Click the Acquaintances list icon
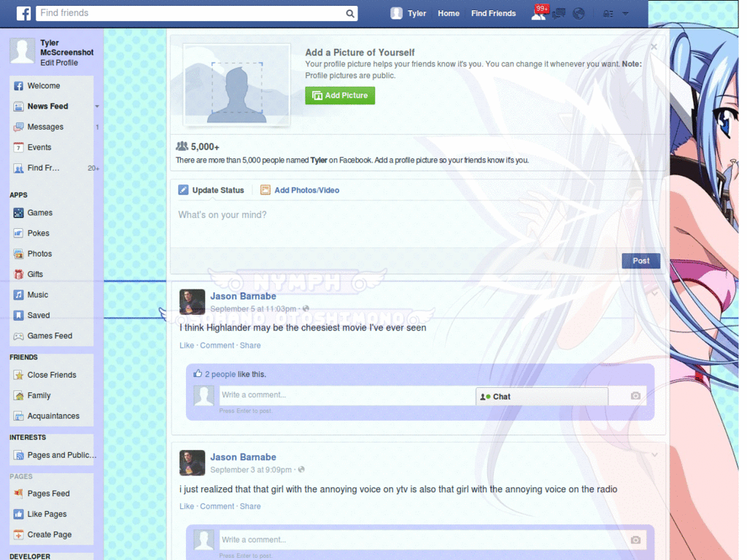The height and width of the screenshot is (560, 747). tap(18, 416)
